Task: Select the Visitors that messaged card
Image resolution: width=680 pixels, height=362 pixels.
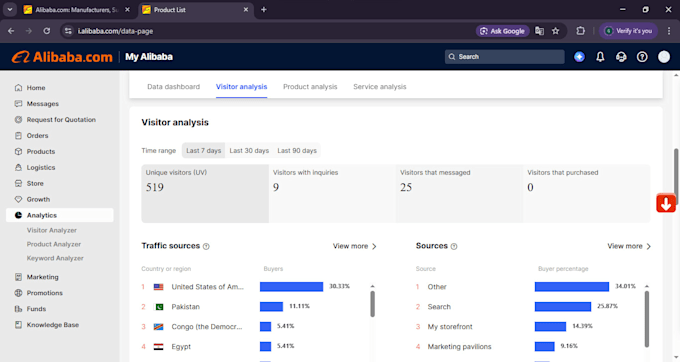Action: click(459, 193)
